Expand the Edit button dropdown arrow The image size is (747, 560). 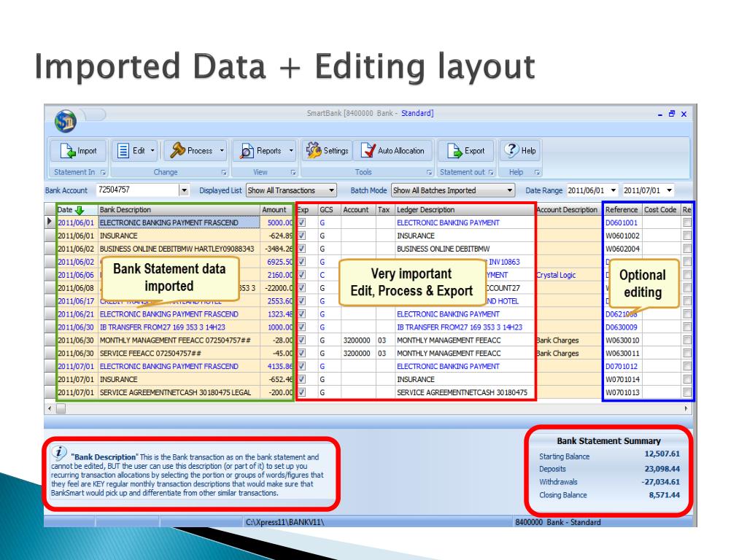[x=152, y=150]
